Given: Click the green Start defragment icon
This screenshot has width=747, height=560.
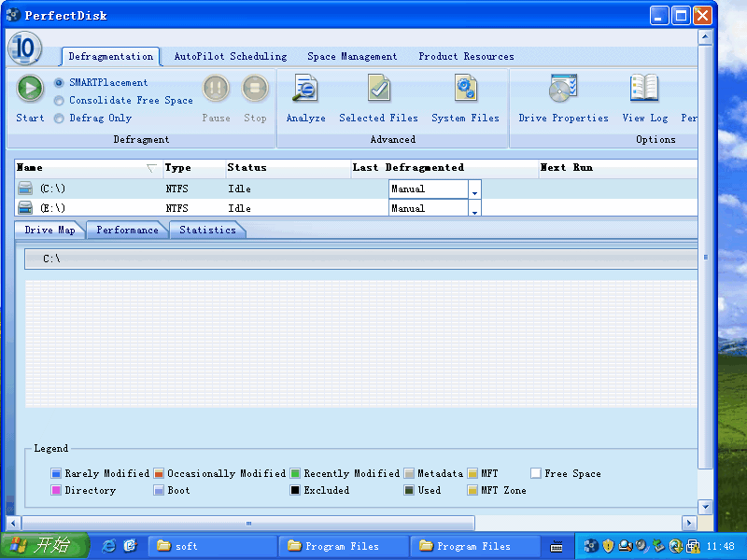Looking at the screenshot, I should point(30,89).
